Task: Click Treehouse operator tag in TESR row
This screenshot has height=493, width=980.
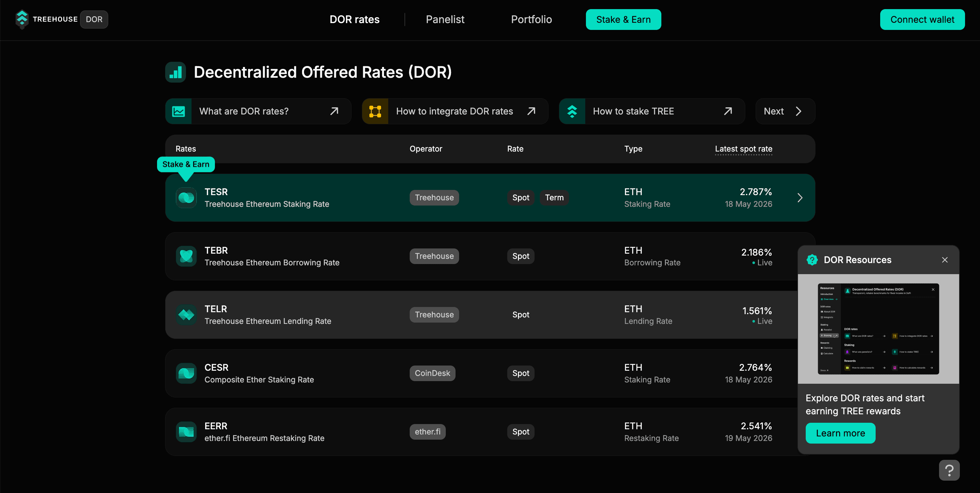Action: tap(434, 198)
